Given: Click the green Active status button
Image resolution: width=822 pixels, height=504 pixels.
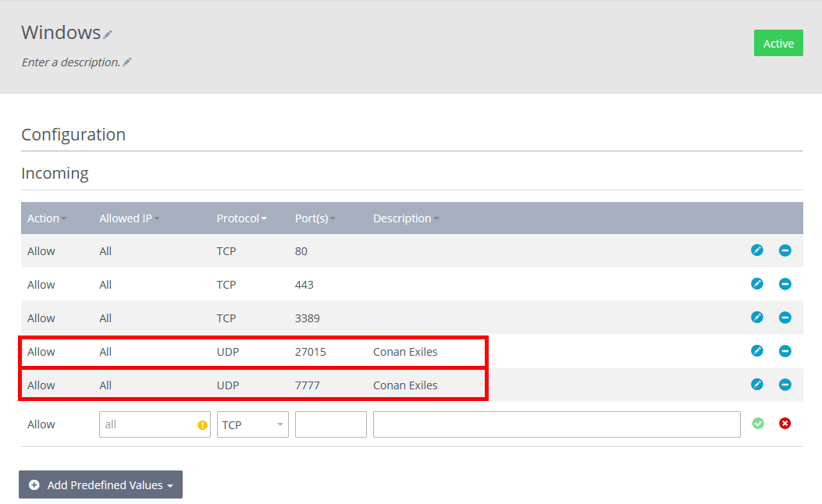Looking at the screenshot, I should pos(778,43).
